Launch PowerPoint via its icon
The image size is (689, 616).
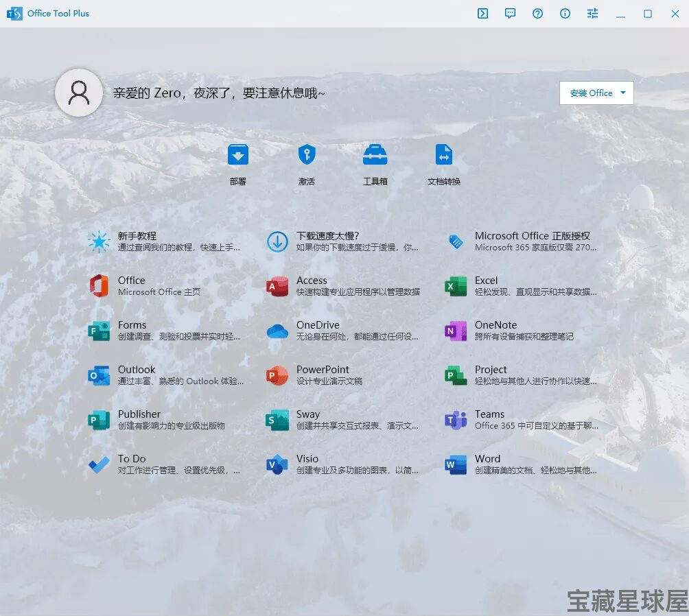[278, 375]
